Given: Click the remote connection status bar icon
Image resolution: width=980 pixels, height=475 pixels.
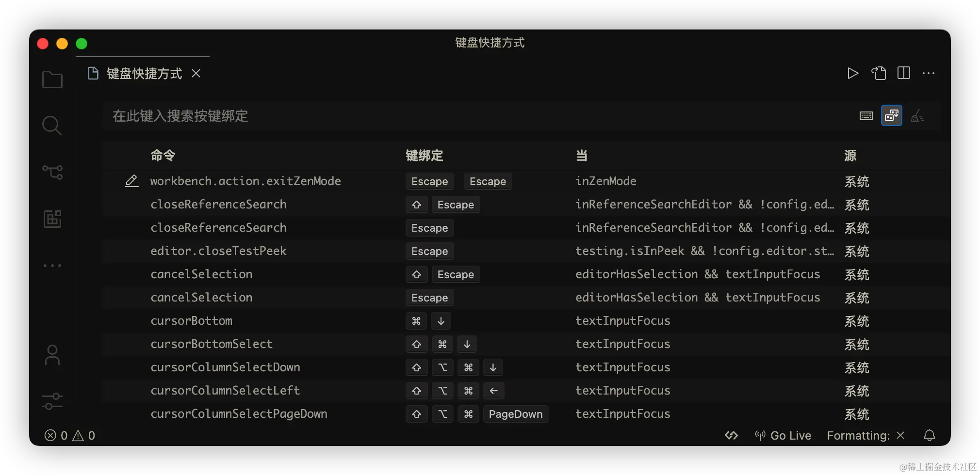Looking at the screenshot, I should pos(732,435).
